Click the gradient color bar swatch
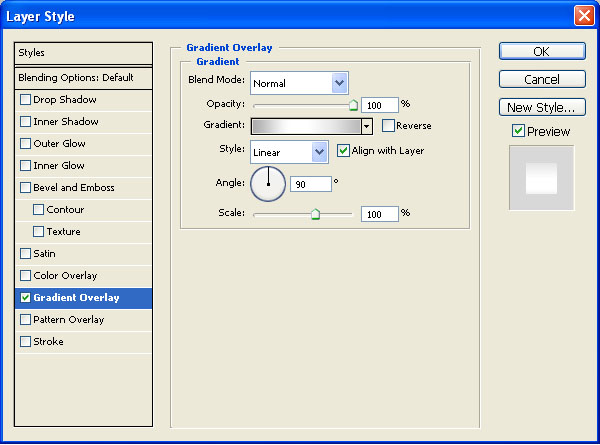Screen dimensions: 600x445 [x=305, y=126]
